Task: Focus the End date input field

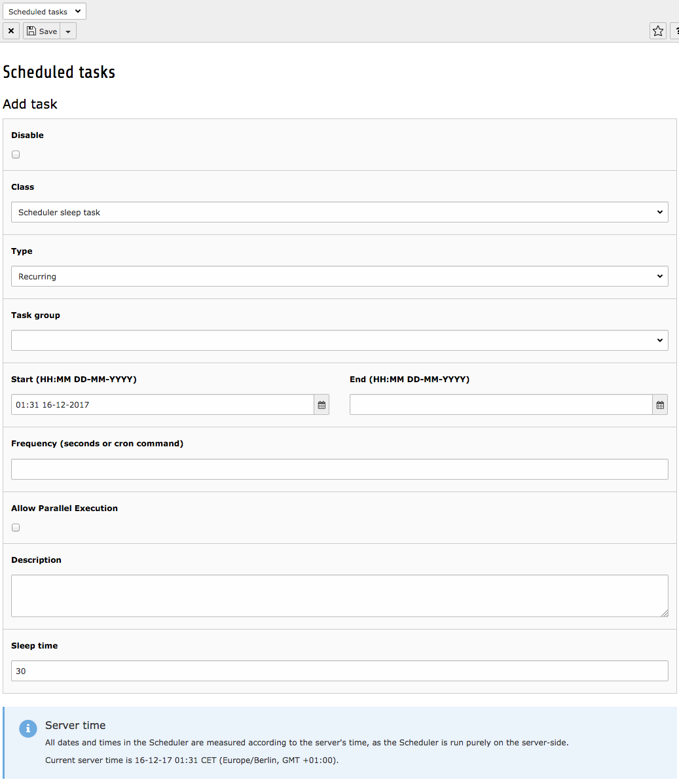Action: 501,405
